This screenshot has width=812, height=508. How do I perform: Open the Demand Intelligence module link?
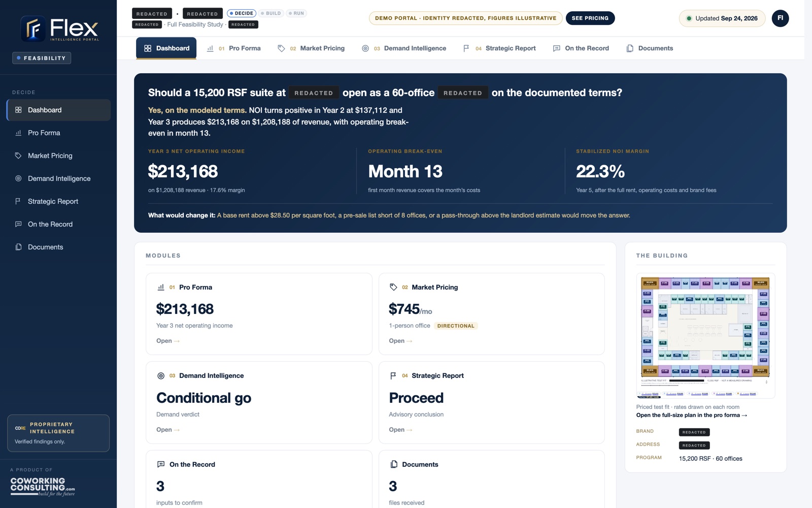168,430
